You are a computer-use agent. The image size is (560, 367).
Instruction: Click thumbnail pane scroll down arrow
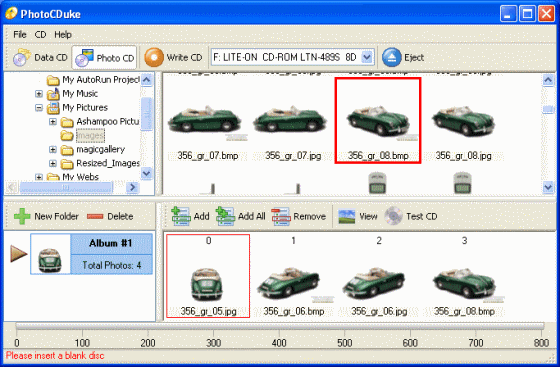pyautogui.click(x=548, y=187)
